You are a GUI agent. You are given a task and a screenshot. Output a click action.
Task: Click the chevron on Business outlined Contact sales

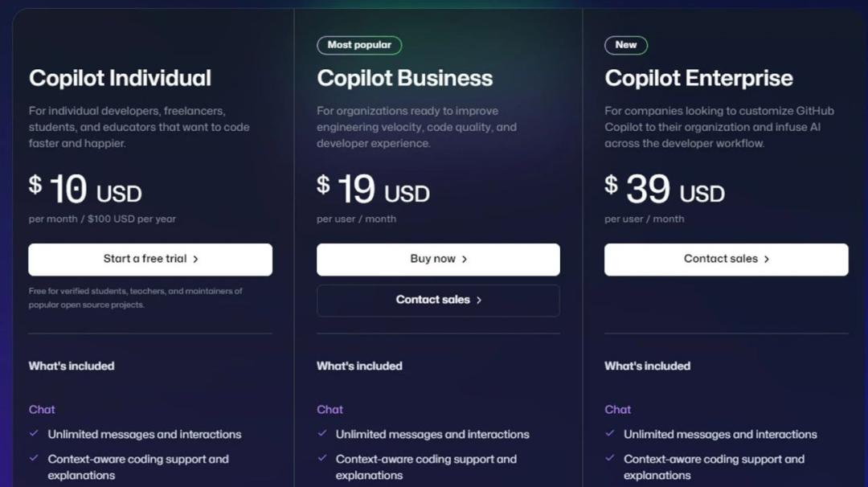[x=479, y=300]
